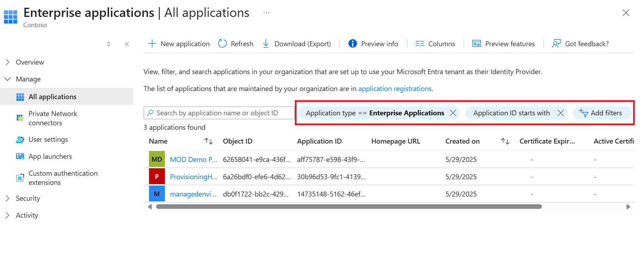Click the Columns list icon
The image size is (644, 254).
coord(420,43)
